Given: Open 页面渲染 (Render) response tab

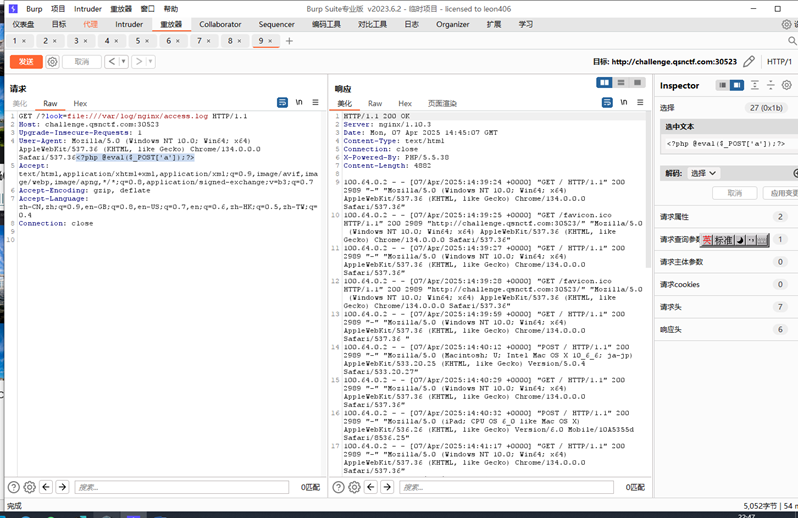Looking at the screenshot, I should 442,103.
